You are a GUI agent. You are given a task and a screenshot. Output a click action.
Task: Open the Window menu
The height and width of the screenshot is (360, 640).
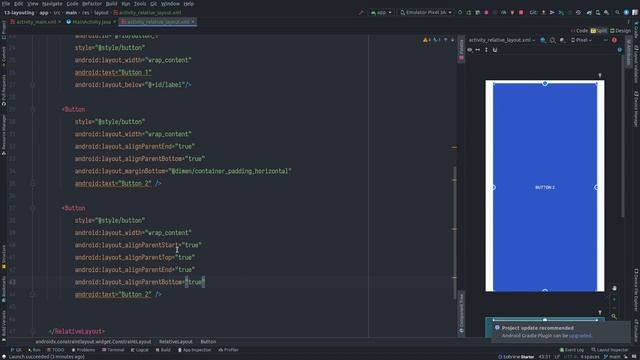170,4
